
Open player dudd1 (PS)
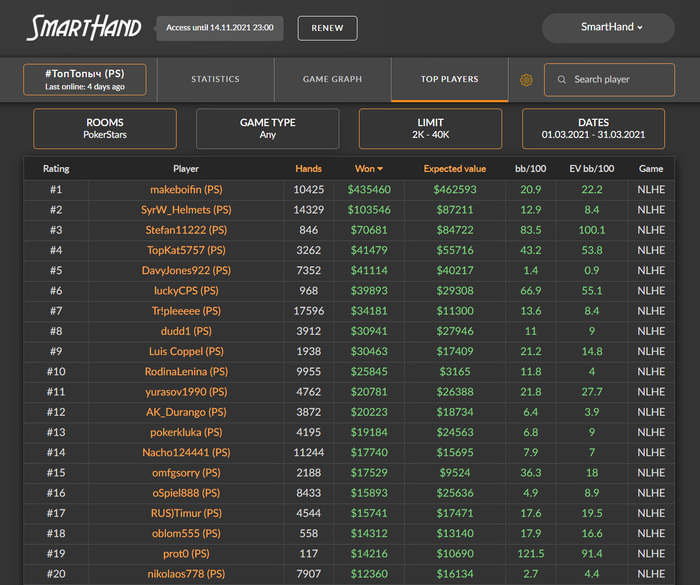[186, 331]
